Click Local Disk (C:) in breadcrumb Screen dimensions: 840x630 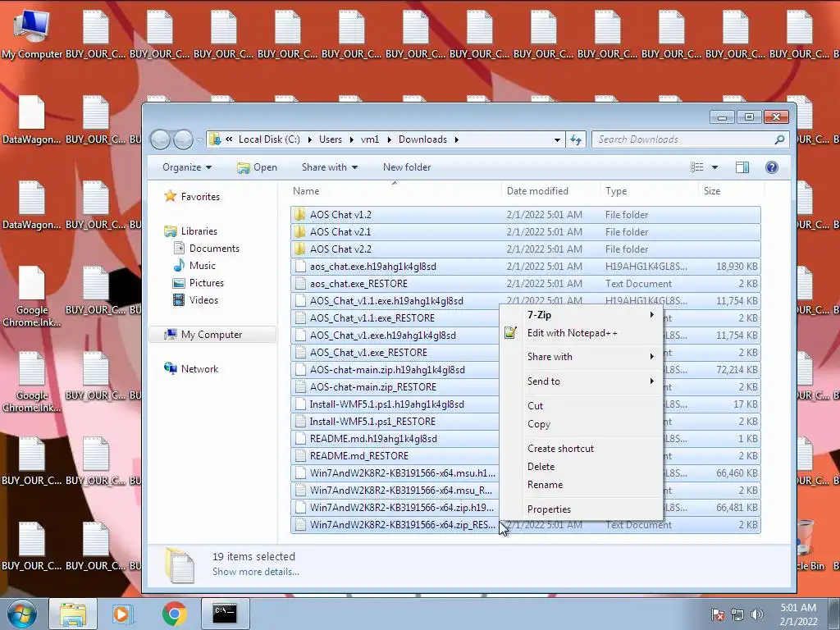point(269,139)
